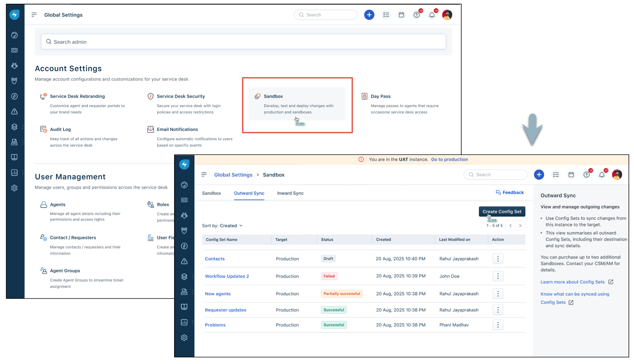This screenshot has width=634, height=364.
Task: Click the calendar icon in Global Settings header
Action: pyautogui.click(x=401, y=15)
